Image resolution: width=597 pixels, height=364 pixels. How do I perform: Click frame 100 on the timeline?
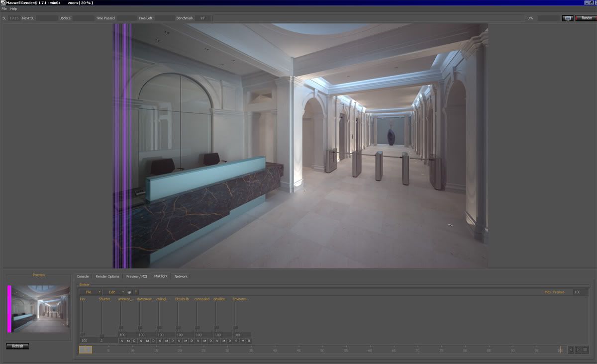560,351
